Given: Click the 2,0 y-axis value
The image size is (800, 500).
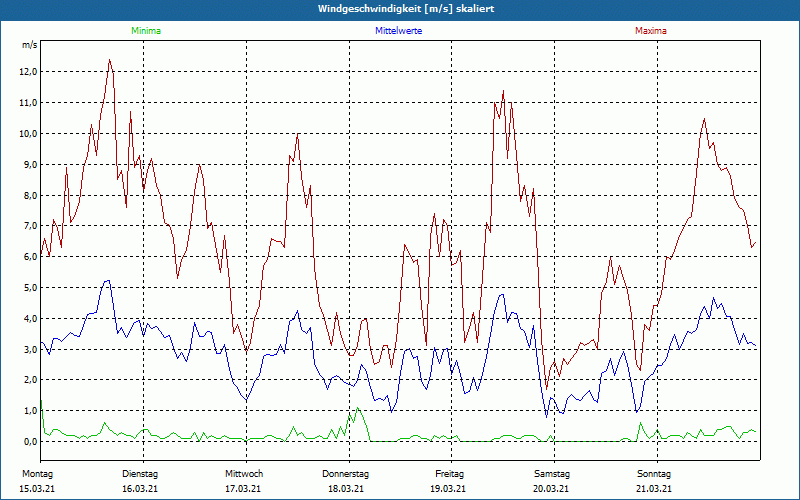Looking at the screenshot, I should pyautogui.click(x=30, y=380).
